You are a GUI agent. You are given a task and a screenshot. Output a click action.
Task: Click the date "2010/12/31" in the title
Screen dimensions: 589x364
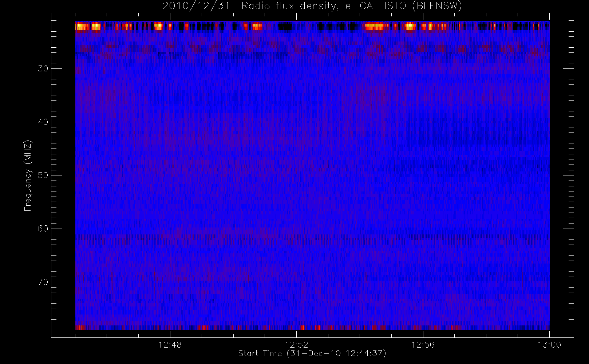coord(196,6)
